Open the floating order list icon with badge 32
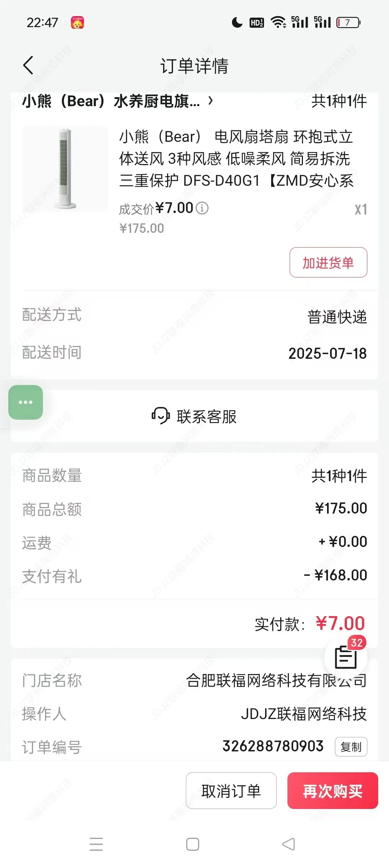 (x=345, y=657)
